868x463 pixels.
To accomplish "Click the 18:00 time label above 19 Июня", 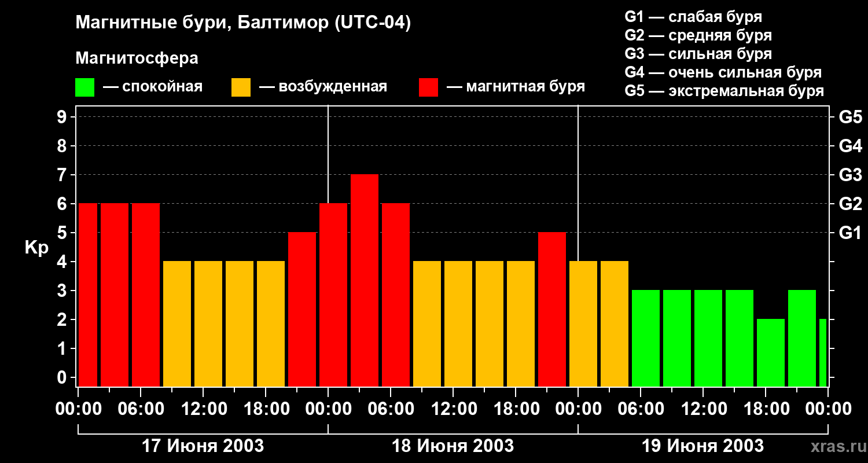I will (x=767, y=409).
